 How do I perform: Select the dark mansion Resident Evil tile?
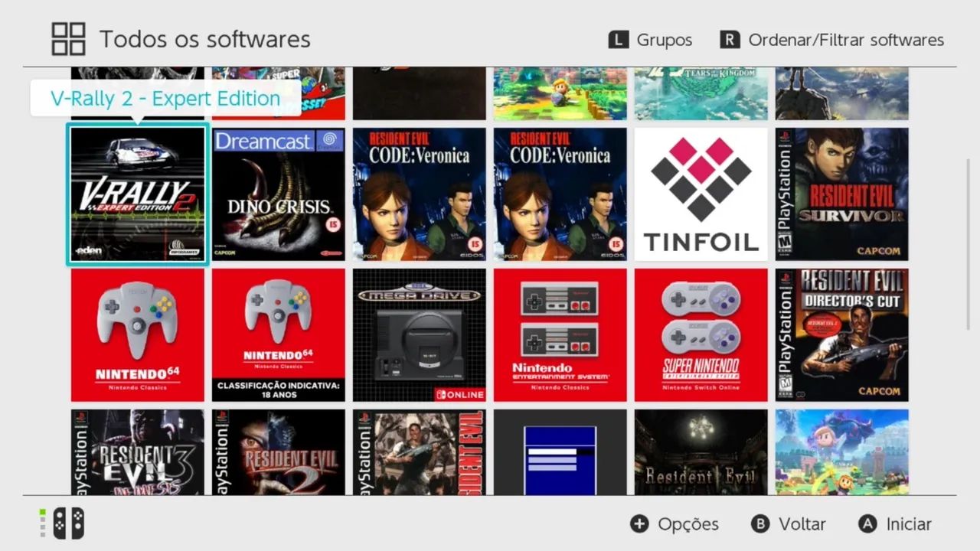point(701,452)
